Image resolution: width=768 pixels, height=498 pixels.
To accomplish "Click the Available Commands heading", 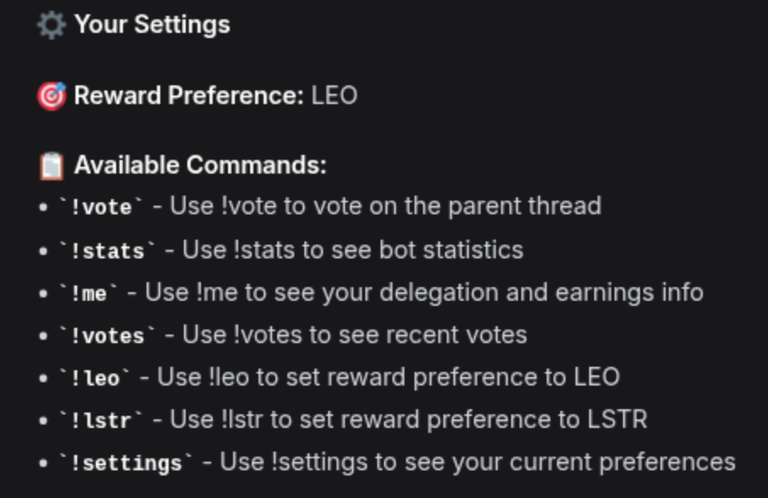I will (200, 165).
